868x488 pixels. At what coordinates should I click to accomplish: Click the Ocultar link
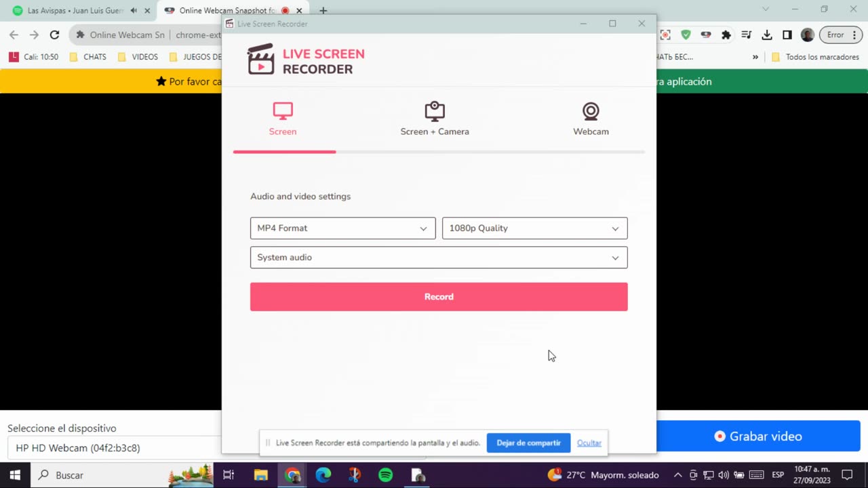pos(589,443)
